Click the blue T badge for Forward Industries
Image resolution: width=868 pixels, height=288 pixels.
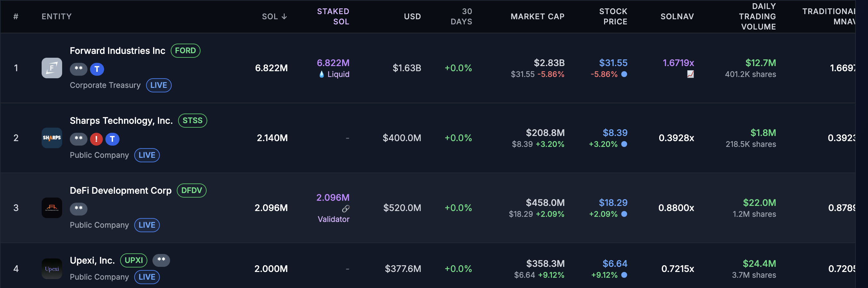tap(97, 69)
